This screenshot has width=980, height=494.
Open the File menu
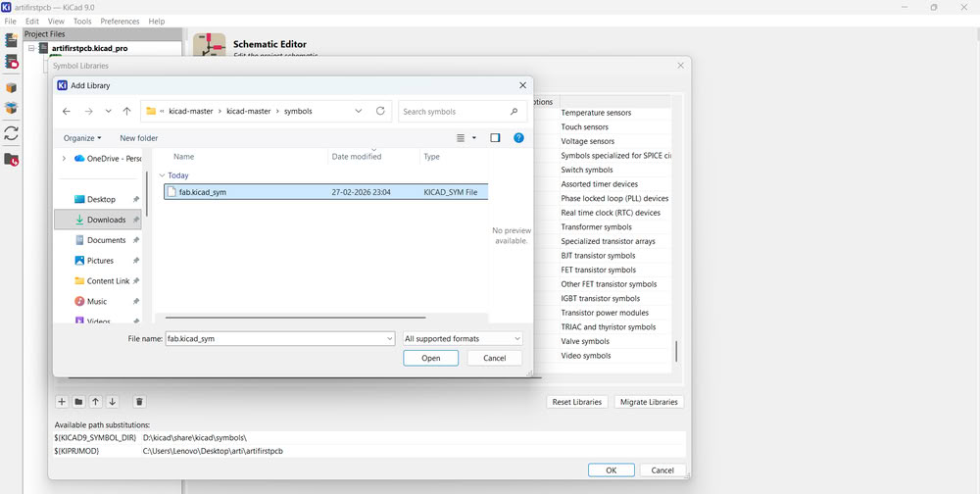click(11, 22)
